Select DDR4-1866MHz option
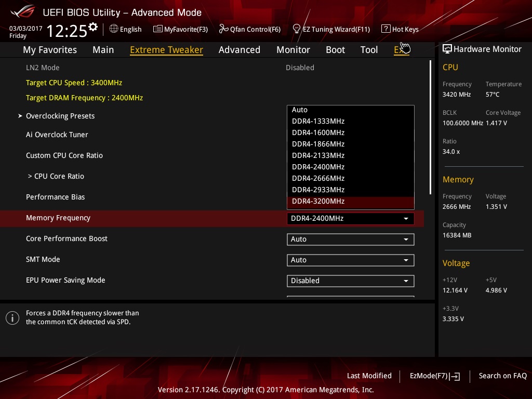Viewport: 532px width, 399px height. pos(351,144)
